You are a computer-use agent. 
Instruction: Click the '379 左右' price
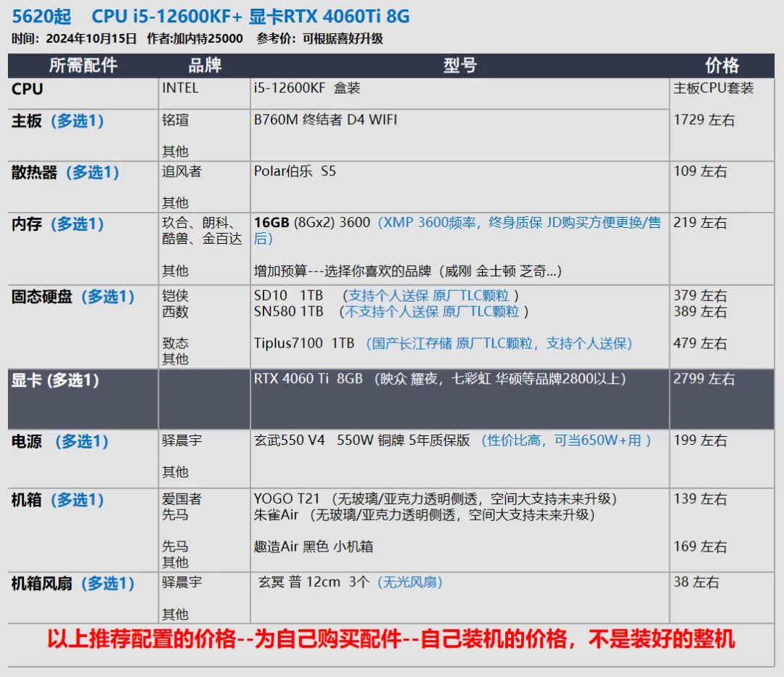click(700, 296)
